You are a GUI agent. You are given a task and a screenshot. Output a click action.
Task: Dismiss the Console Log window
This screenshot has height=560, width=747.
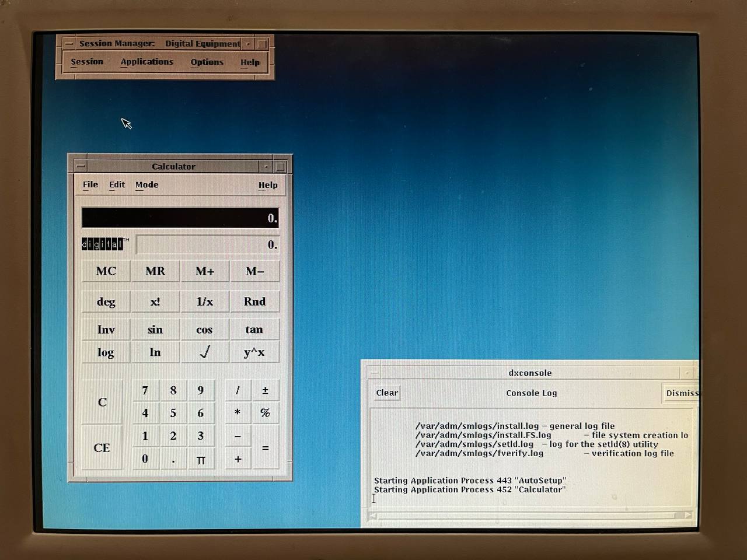(x=681, y=393)
